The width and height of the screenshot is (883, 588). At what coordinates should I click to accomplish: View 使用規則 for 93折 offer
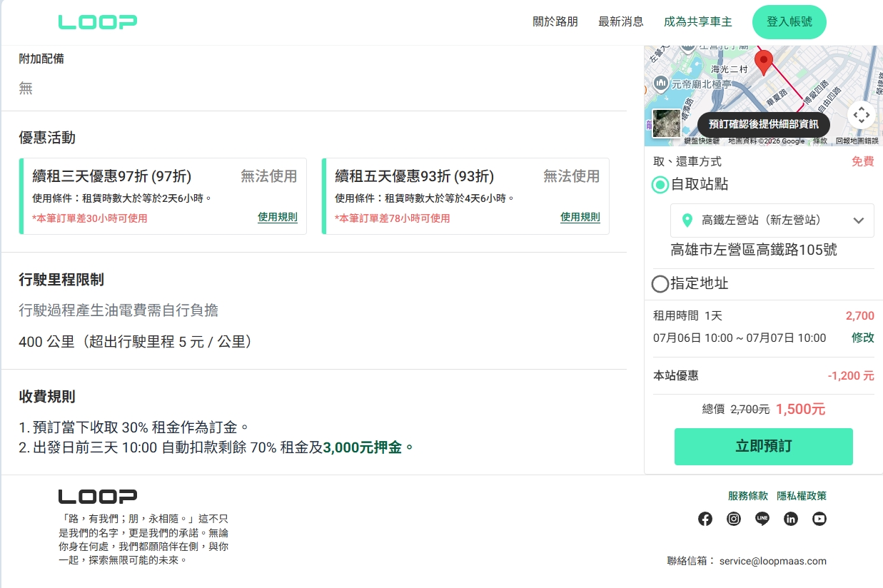(580, 218)
